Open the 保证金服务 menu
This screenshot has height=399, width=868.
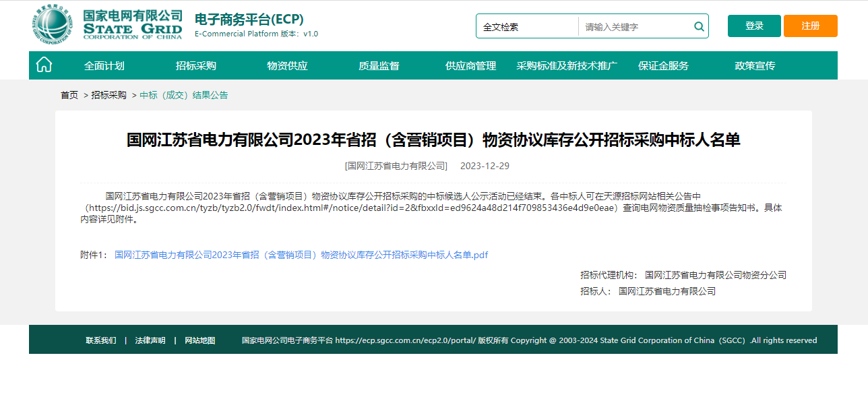pos(663,65)
